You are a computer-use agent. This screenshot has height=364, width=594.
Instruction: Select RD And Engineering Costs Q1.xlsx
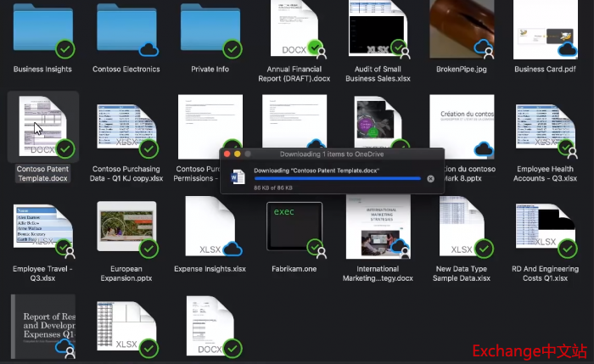click(546, 227)
